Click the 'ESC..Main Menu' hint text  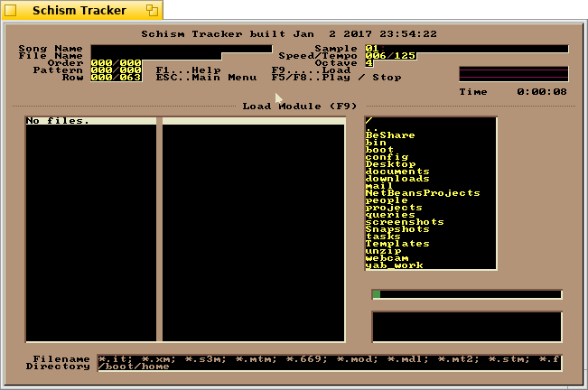[206, 78]
